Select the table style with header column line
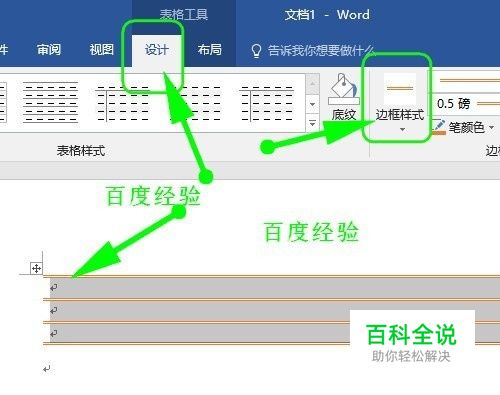This screenshot has height=395, width=500. (x=122, y=103)
